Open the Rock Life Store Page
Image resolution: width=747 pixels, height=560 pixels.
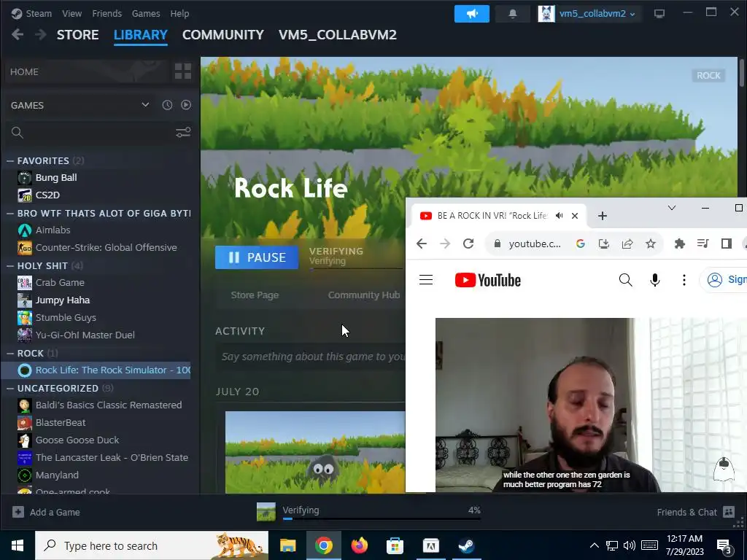pyautogui.click(x=255, y=295)
